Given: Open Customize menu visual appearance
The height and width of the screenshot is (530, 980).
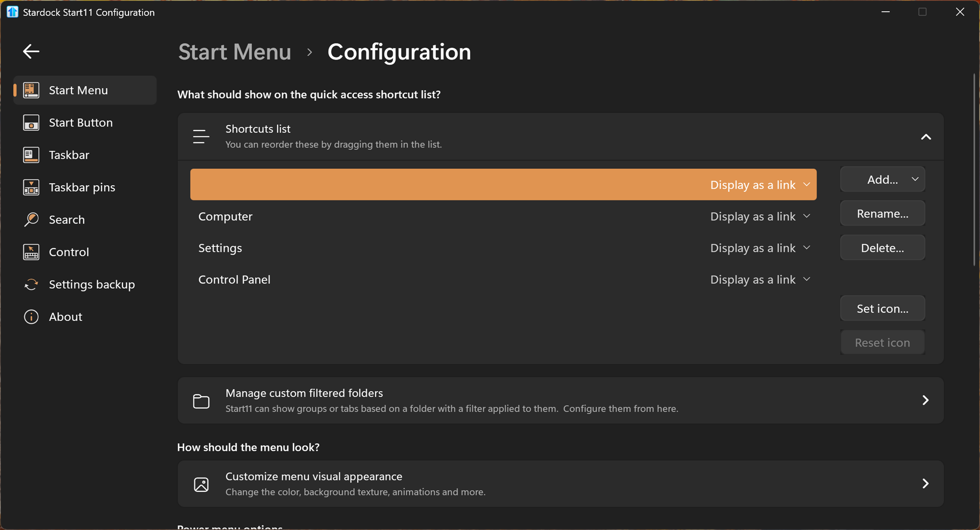Looking at the screenshot, I should (560, 484).
